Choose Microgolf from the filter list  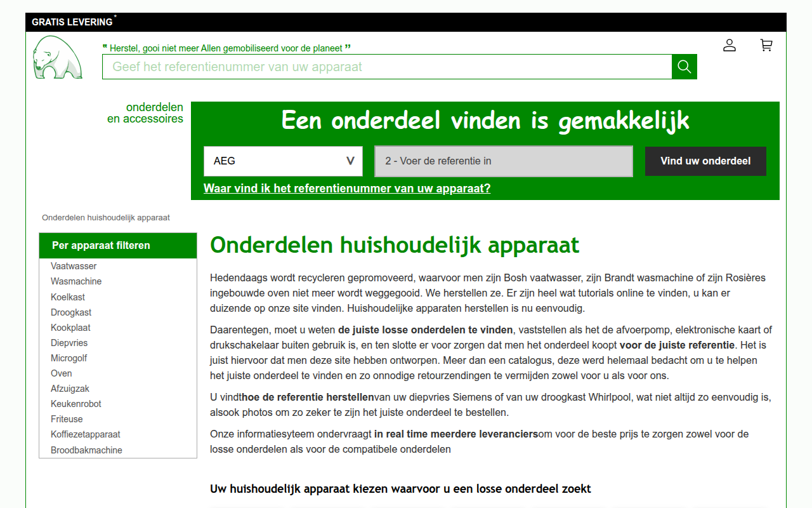tap(69, 358)
